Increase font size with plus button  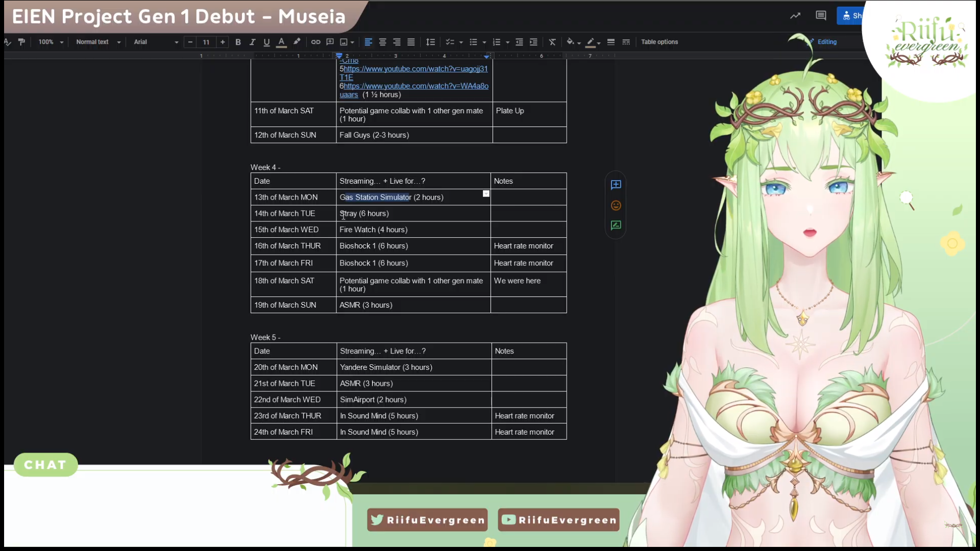click(223, 42)
